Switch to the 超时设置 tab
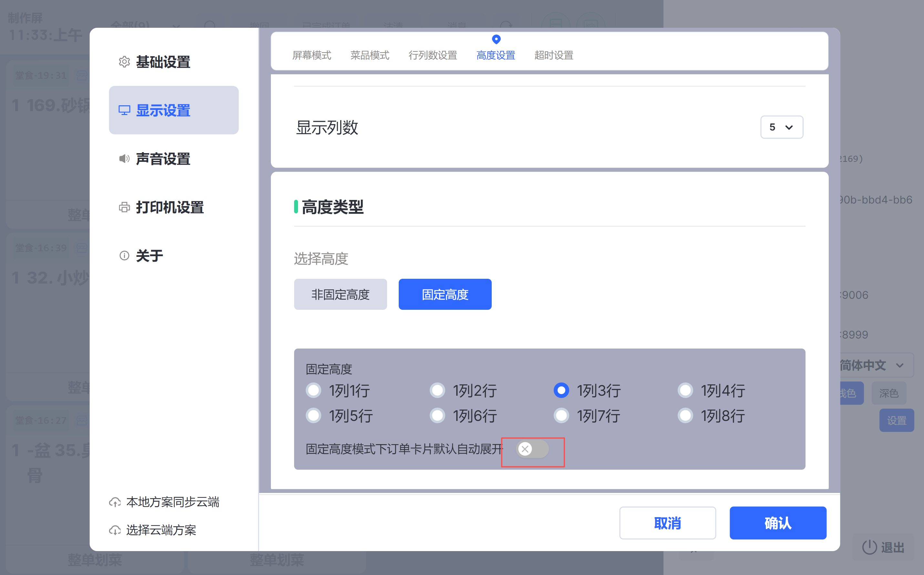 [553, 56]
